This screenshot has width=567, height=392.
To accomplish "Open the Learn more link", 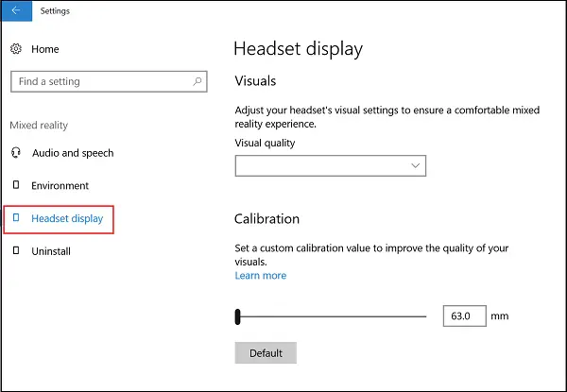I will (x=261, y=275).
